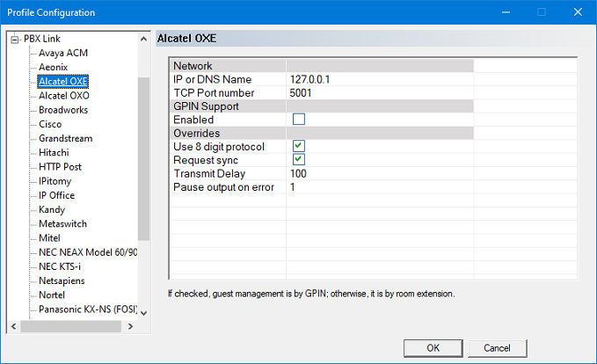Click the Transmit Delay value field
This screenshot has height=364, width=597.
click(x=378, y=174)
